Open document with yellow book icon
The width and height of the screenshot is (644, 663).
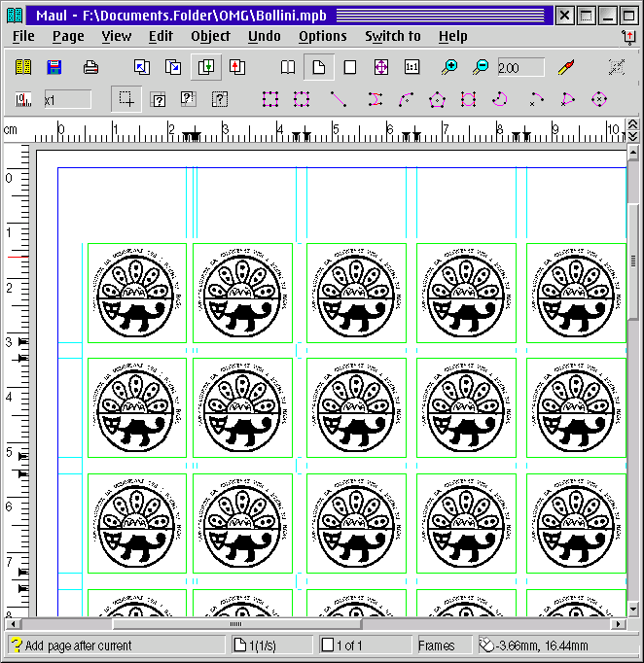click(x=22, y=67)
